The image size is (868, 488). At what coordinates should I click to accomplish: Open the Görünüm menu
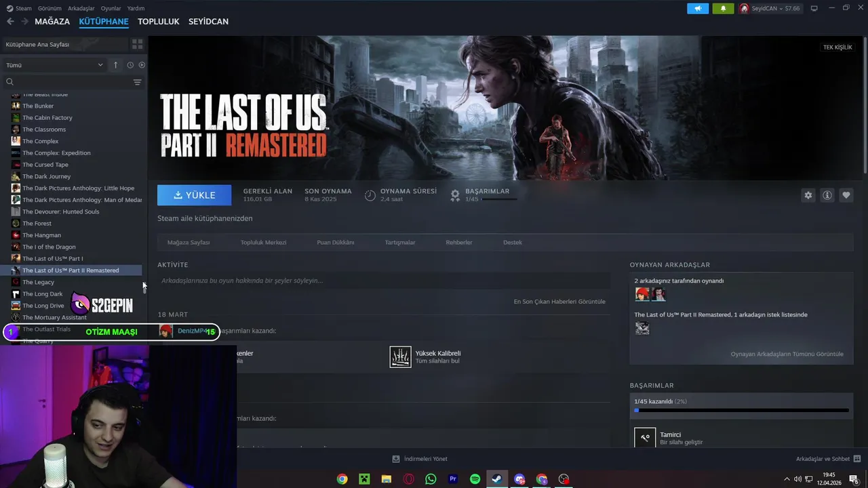tap(50, 8)
